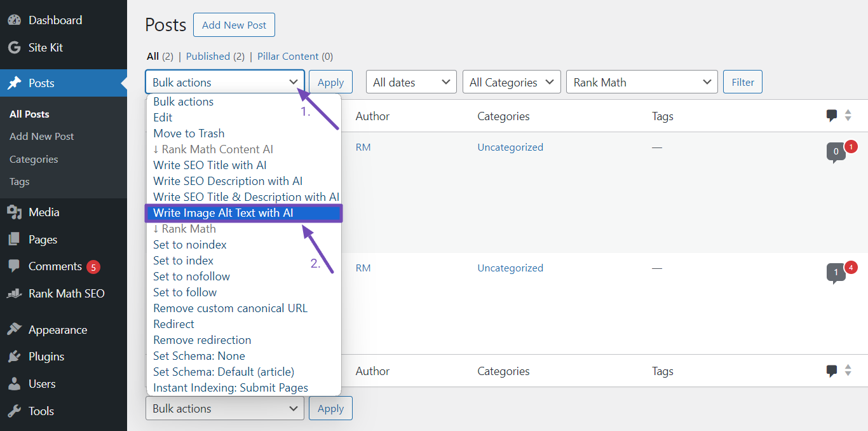
Task: Open the Rank Math filter dropdown
Action: click(642, 82)
